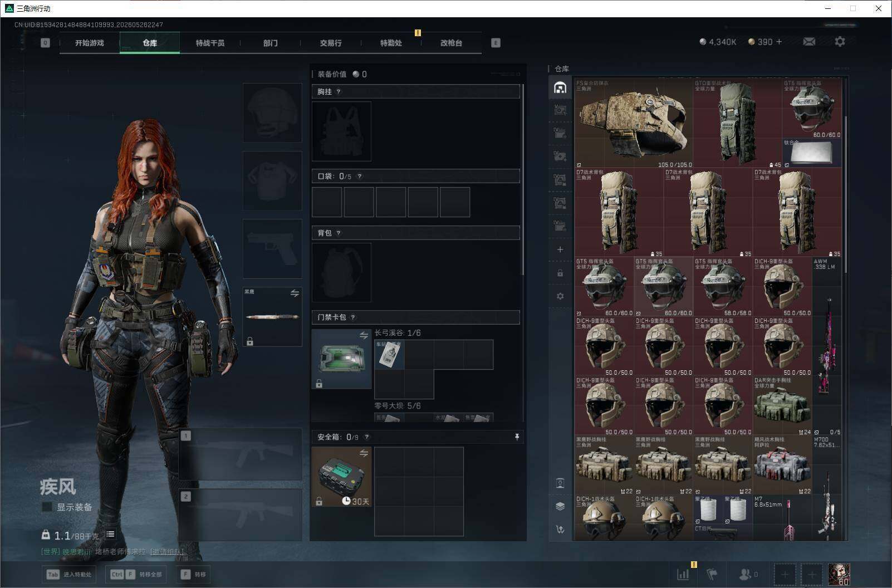Open the weight details list icon

(x=110, y=535)
